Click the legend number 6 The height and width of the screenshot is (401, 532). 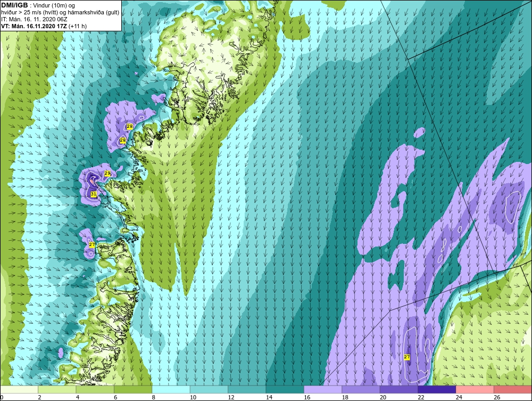pos(115,397)
